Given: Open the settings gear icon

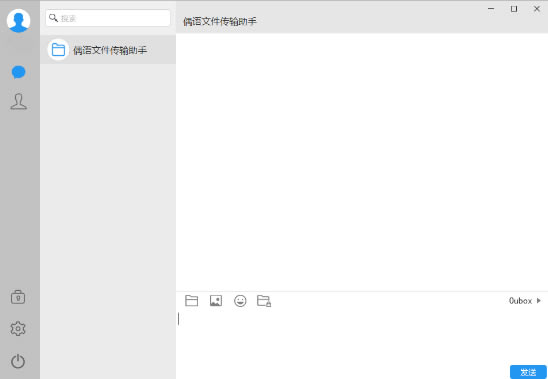Looking at the screenshot, I should (18, 329).
